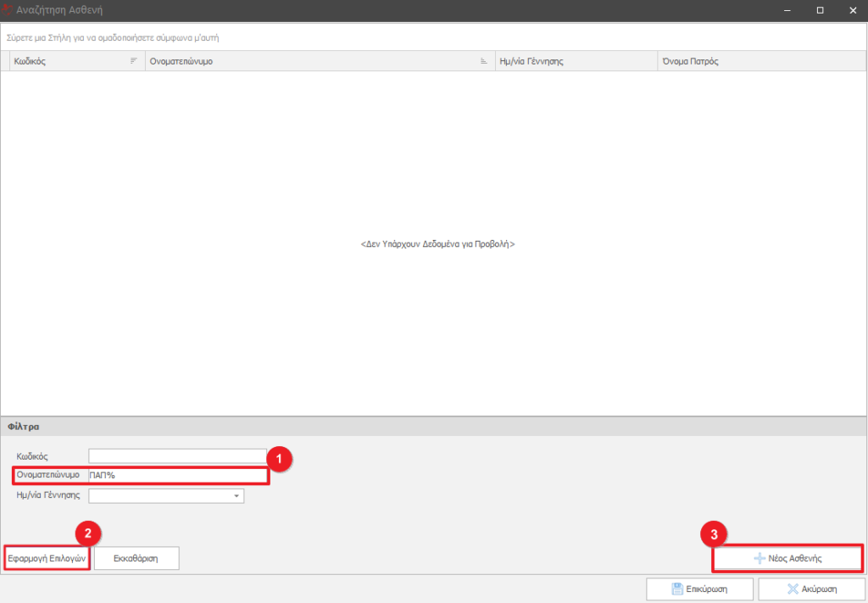868x603 pixels.
Task: Click sort icon in Κωδικός column header
Action: coord(133,61)
